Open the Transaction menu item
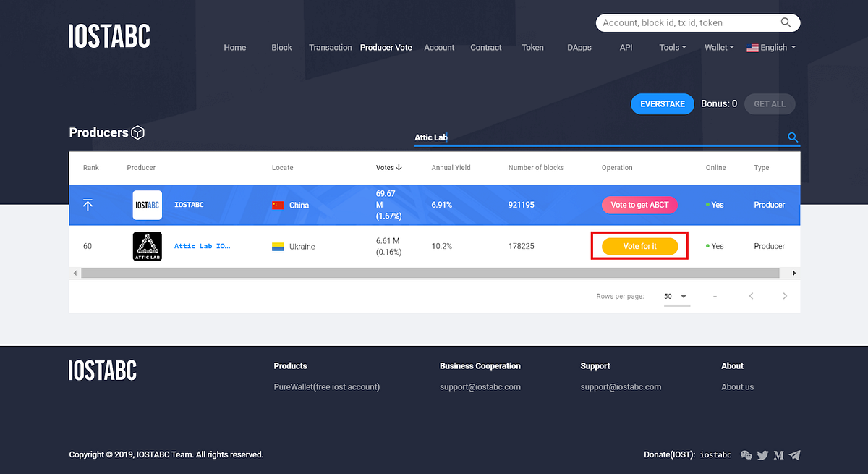This screenshot has width=868, height=474. click(x=331, y=48)
